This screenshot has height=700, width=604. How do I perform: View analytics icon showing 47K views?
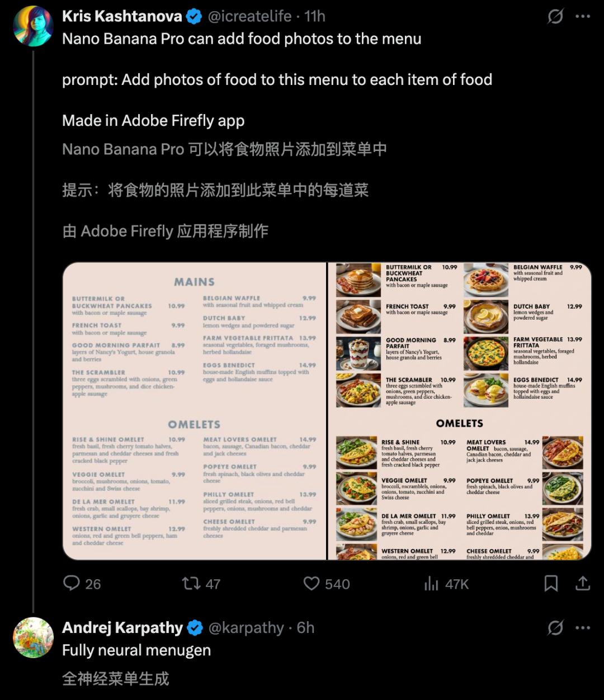pos(431,584)
